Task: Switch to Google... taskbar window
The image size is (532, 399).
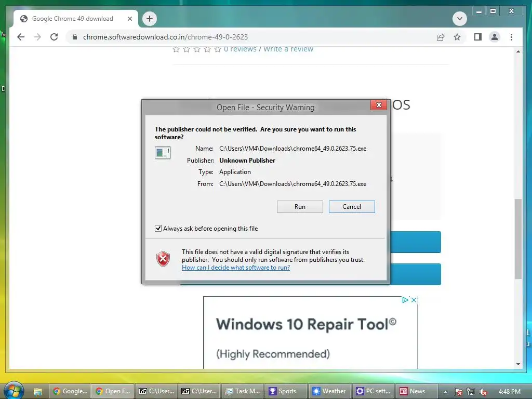Action: pyautogui.click(x=70, y=391)
